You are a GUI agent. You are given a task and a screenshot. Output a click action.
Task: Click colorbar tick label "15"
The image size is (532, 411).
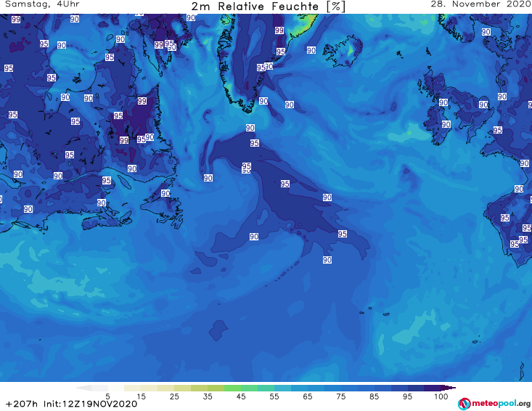[141, 396]
